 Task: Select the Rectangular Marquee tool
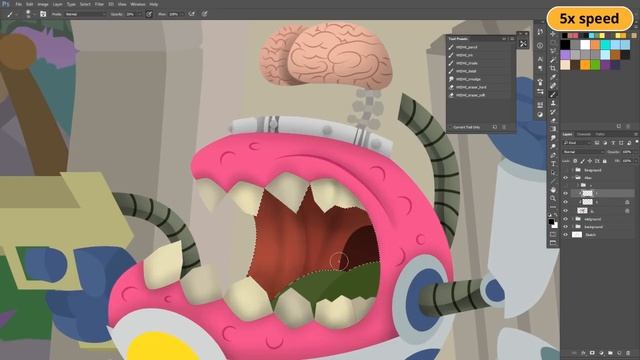(x=553, y=42)
